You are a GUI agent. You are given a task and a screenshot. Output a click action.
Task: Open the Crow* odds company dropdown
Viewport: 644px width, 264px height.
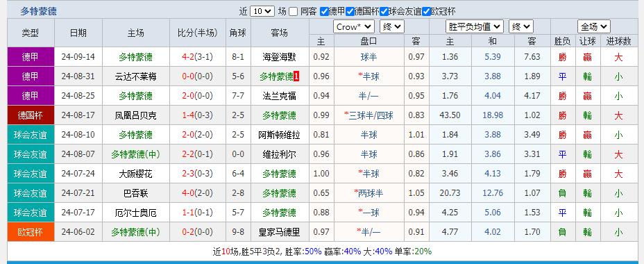(354, 26)
